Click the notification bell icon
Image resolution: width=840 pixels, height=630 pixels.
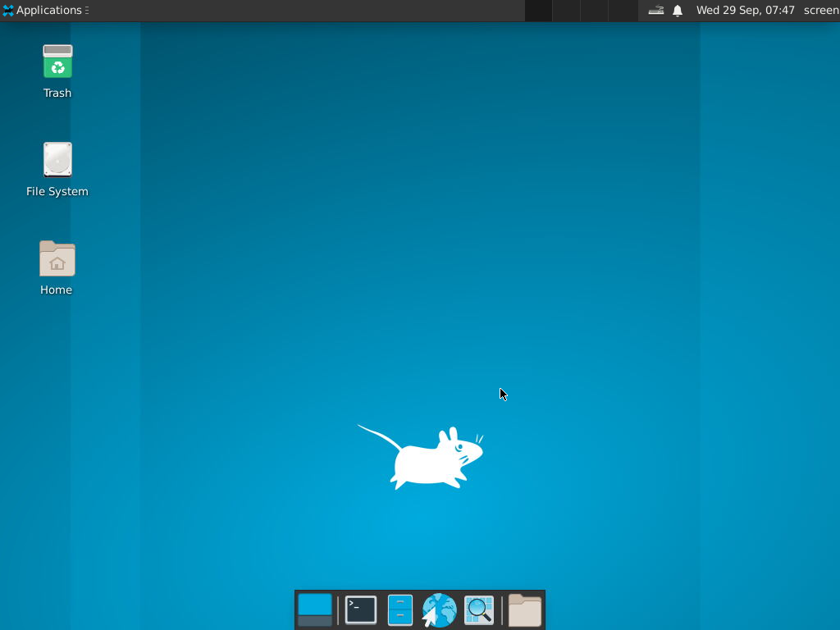click(x=678, y=11)
